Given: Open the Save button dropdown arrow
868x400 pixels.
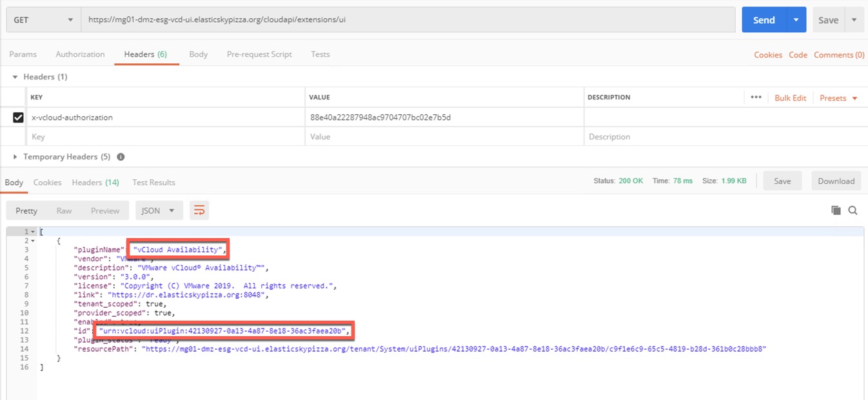Looking at the screenshot, I should (854, 20).
